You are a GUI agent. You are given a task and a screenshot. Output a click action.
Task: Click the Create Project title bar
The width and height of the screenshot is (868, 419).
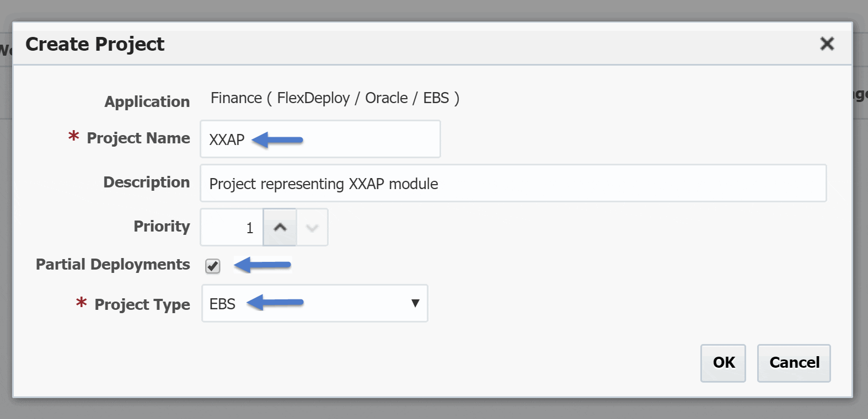tap(432, 44)
